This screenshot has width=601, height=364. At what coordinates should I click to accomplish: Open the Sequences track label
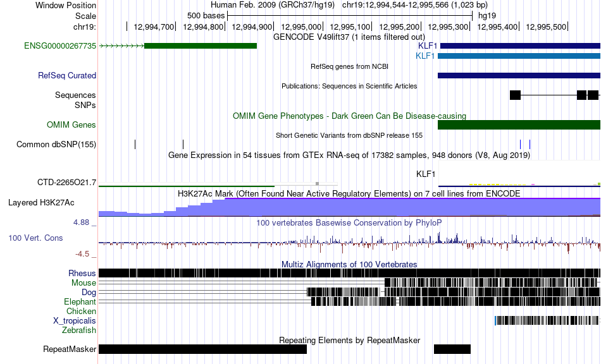tap(75, 95)
